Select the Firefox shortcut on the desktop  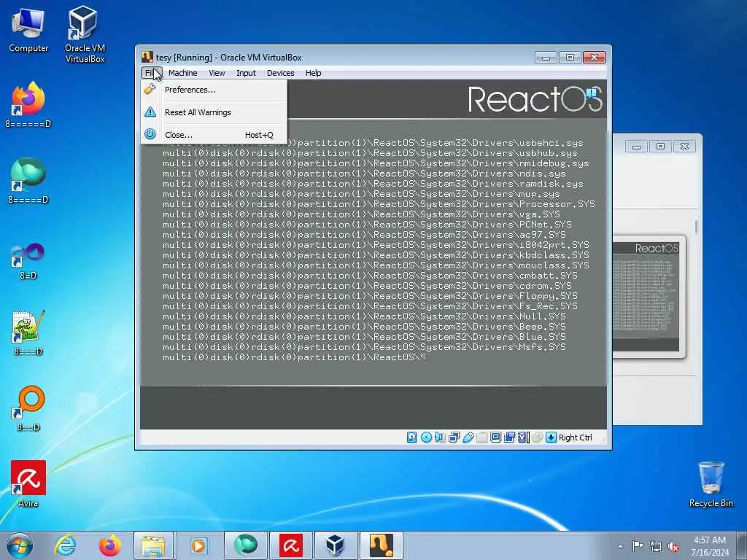tap(28, 105)
